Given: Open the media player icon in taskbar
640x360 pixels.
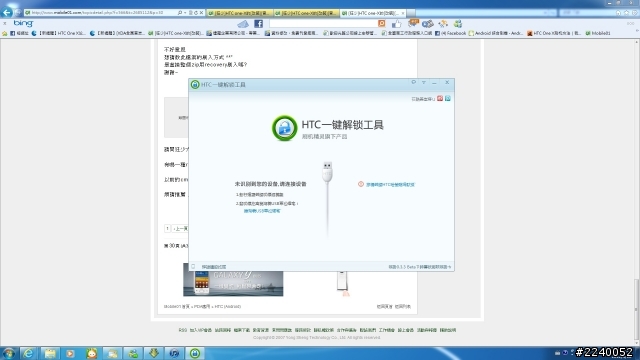Looking at the screenshot, I should (71, 353).
